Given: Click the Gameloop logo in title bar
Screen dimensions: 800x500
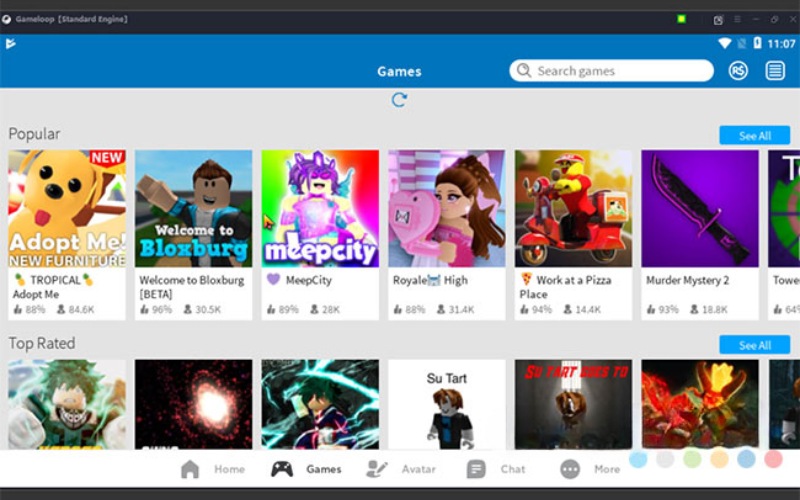Looking at the screenshot, I should coord(7,19).
